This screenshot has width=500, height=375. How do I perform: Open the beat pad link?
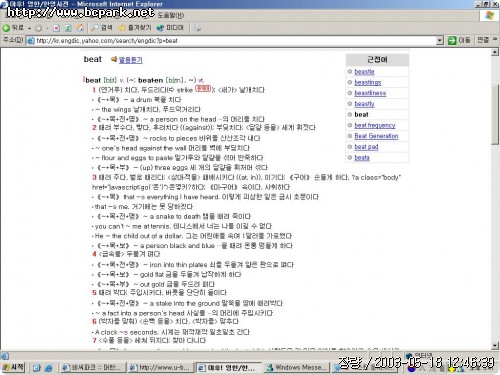(366, 147)
